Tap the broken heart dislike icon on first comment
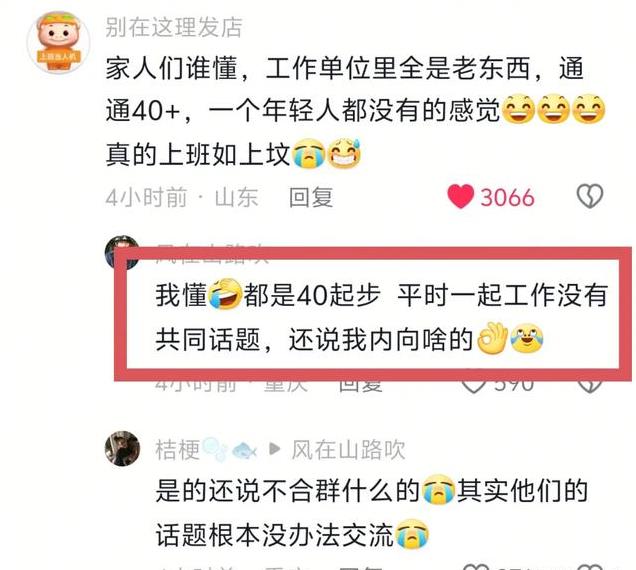The image size is (636, 570). coord(590,197)
